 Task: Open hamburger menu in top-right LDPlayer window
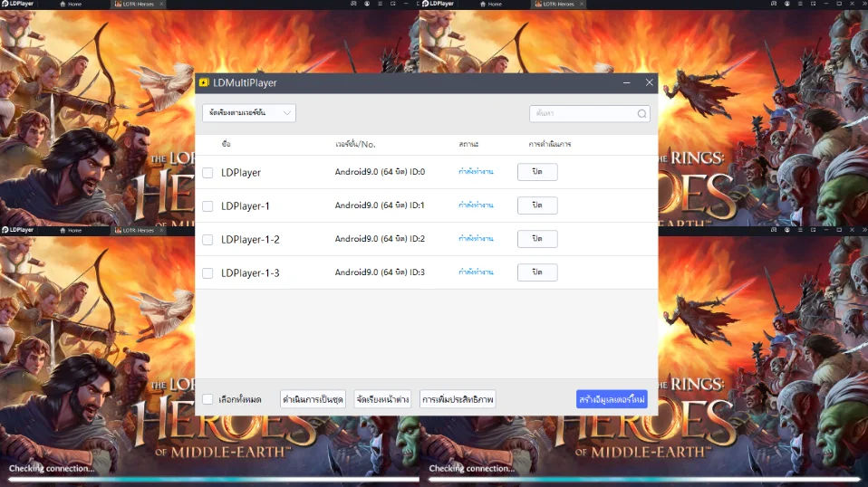pos(800,4)
